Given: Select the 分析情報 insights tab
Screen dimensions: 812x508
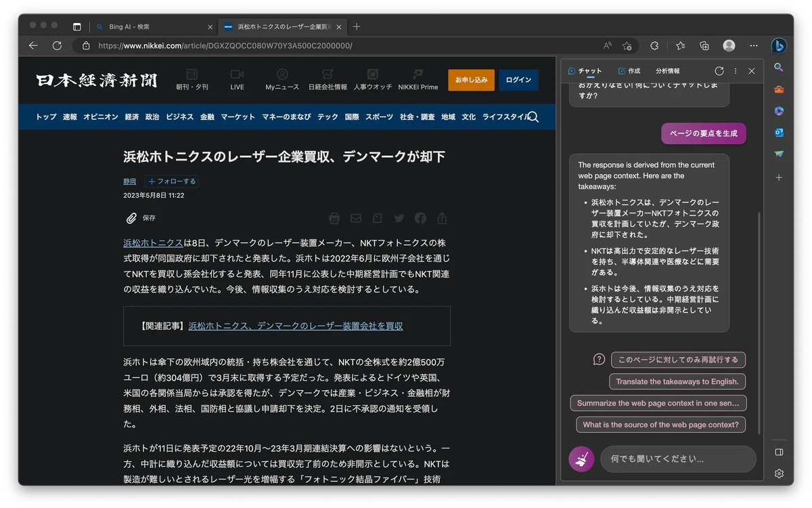Looking at the screenshot, I should pyautogui.click(x=668, y=71).
